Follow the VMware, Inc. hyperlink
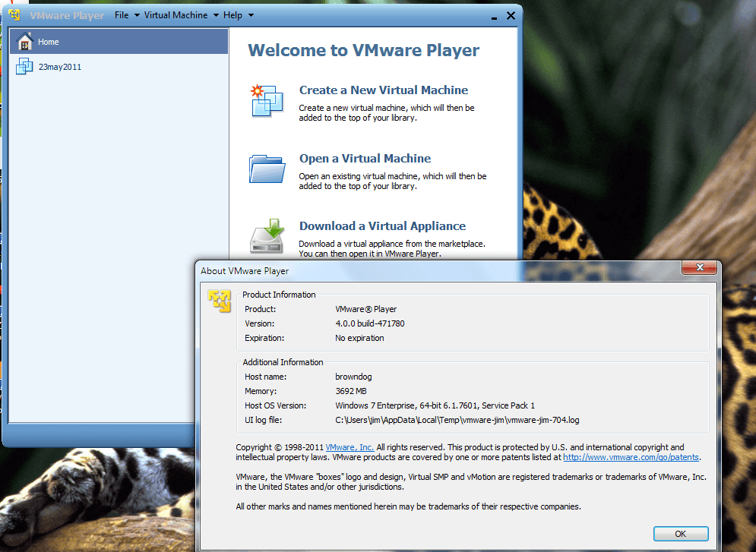 click(350, 447)
